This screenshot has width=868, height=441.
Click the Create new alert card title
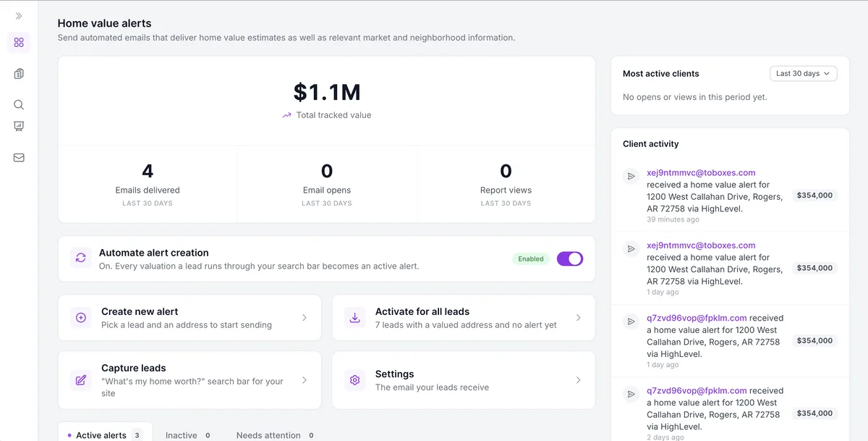[140, 311]
